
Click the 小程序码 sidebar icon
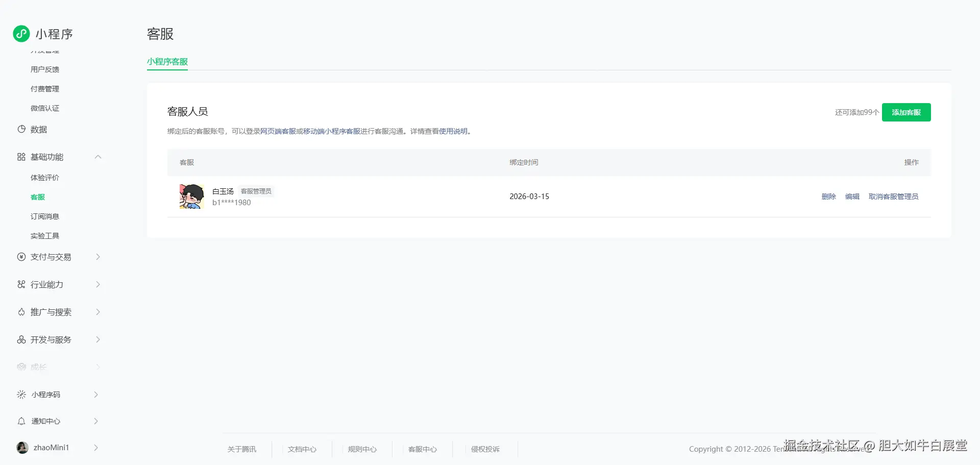tap(21, 395)
